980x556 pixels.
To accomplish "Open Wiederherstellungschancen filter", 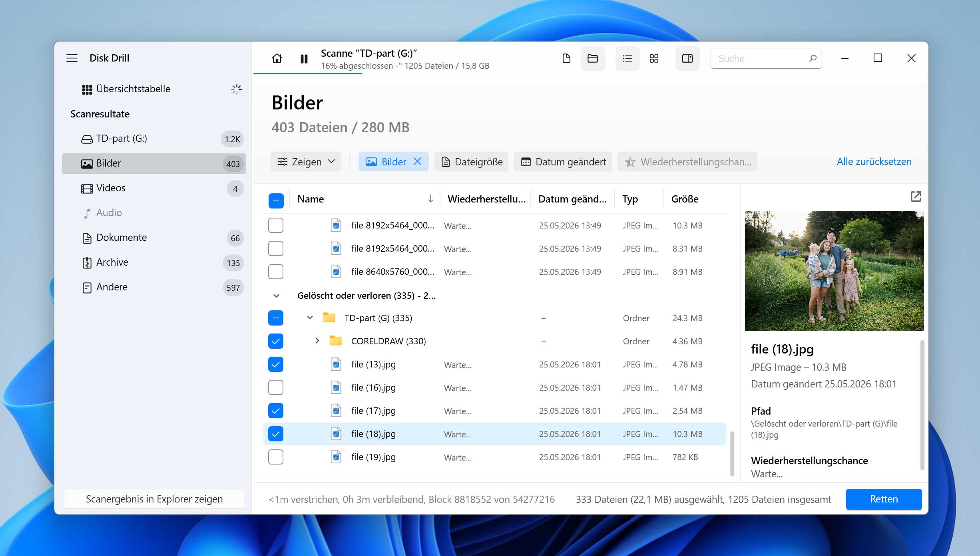I will click(x=687, y=162).
